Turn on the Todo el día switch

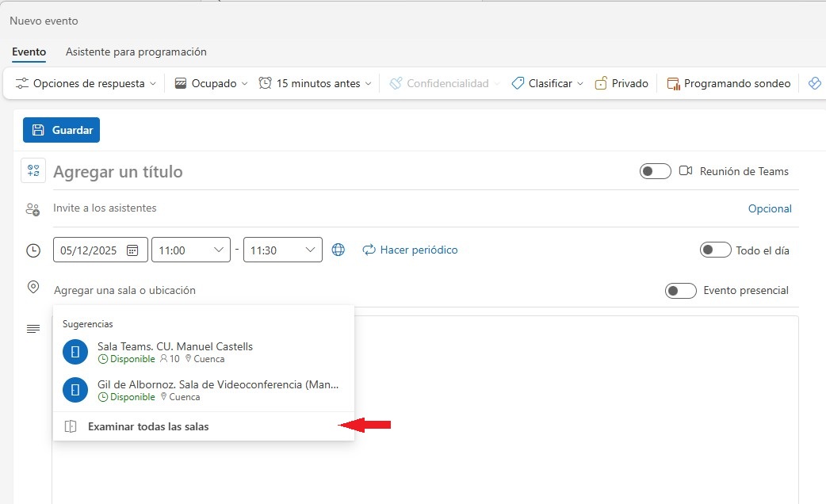click(715, 250)
